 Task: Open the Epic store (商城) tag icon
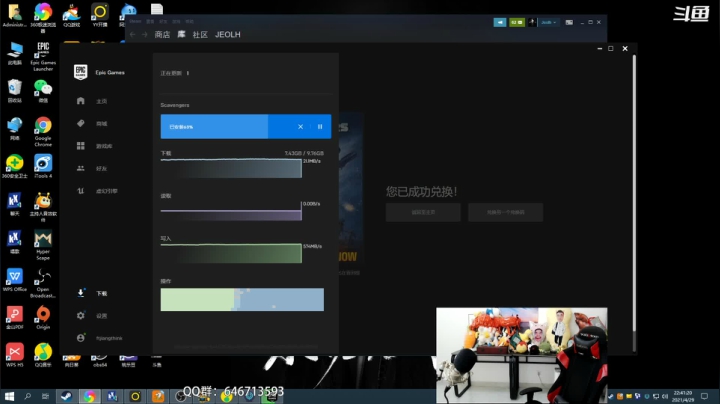pos(81,123)
